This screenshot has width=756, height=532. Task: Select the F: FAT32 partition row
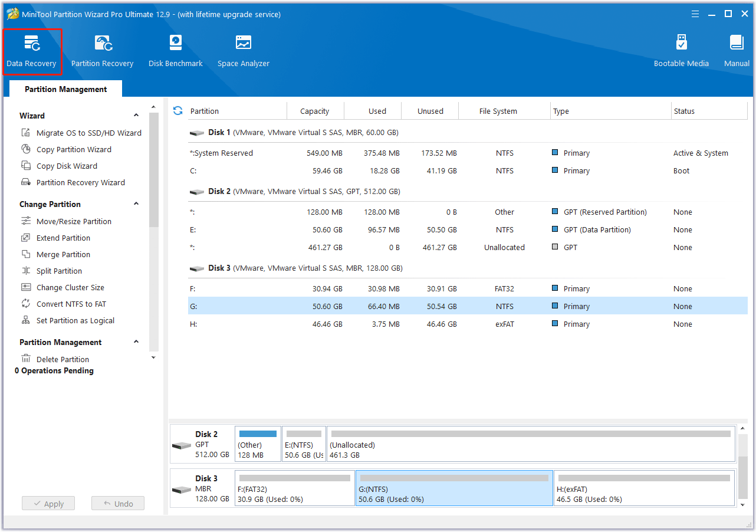tap(468, 288)
